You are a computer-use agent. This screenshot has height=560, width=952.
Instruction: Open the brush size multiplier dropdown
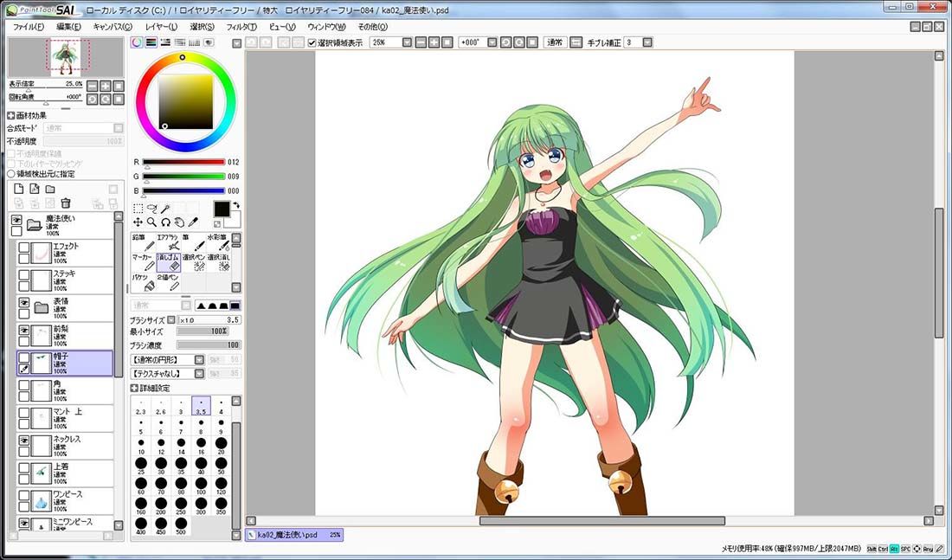[171, 320]
